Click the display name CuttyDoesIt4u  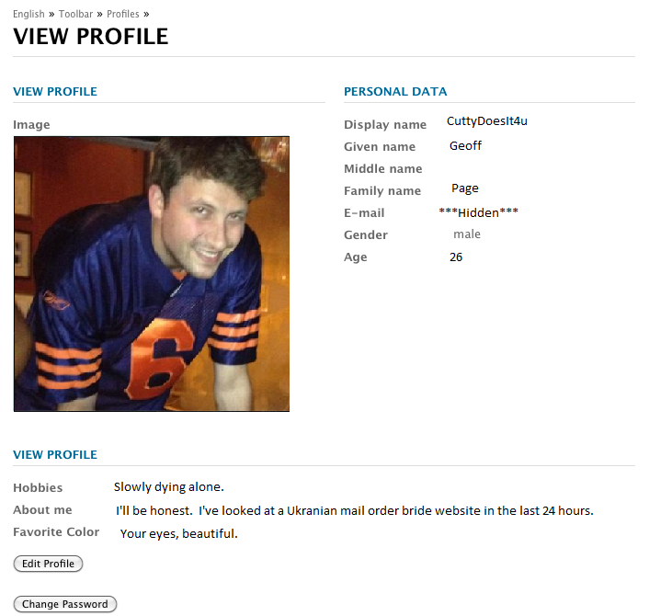pyautogui.click(x=487, y=121)
